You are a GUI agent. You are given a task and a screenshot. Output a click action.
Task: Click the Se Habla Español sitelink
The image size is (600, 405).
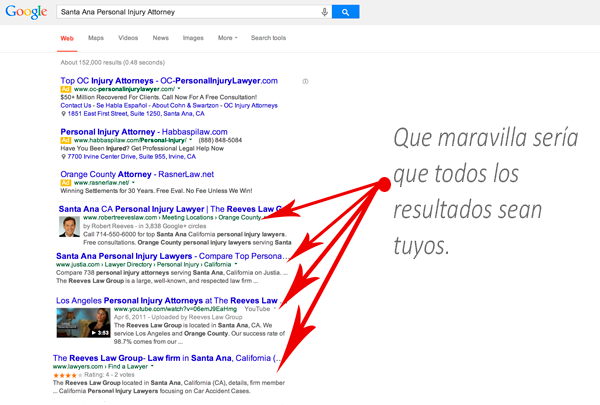pyautogui.click(x=122, y=106)
